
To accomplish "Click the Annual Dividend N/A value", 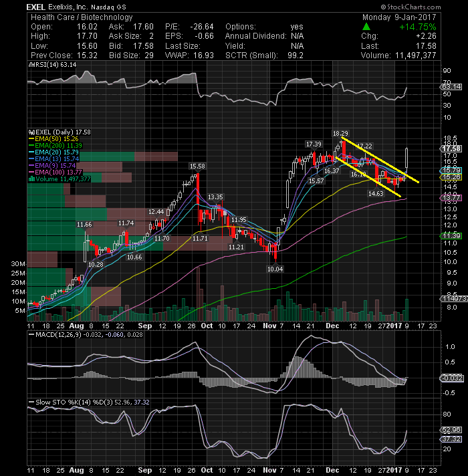I will pos(298,36).
